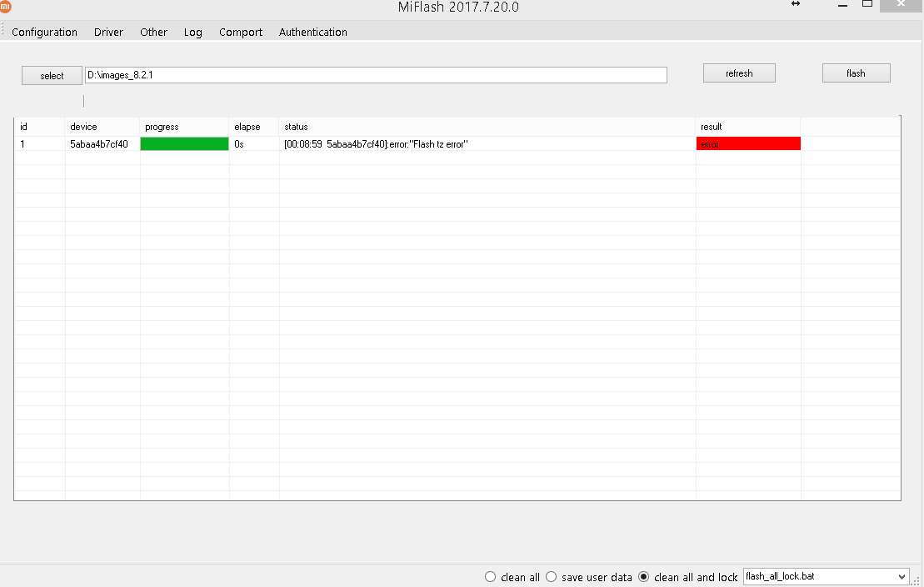924x587 pixels.
Task: Click the progress column header
Action: [184, 127]
